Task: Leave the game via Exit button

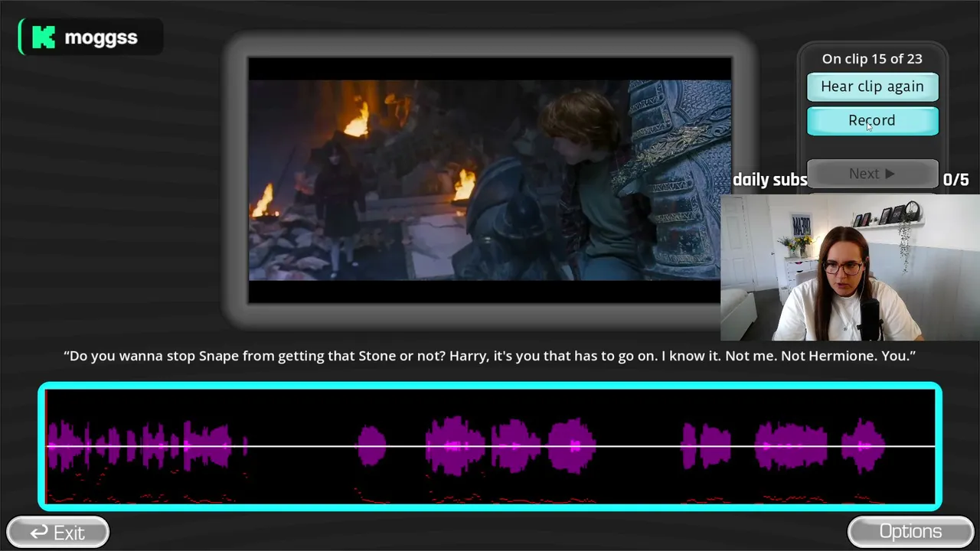Action: pos(57,532)
